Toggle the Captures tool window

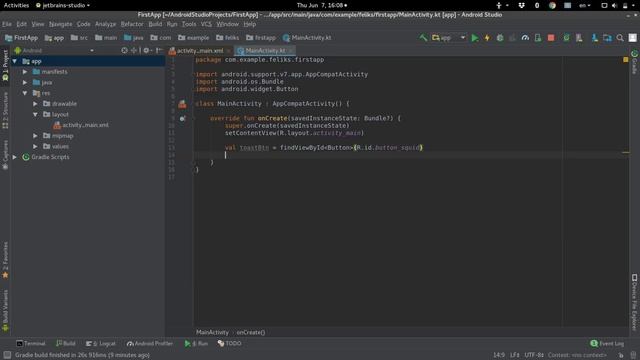click(x=5, y=155)
